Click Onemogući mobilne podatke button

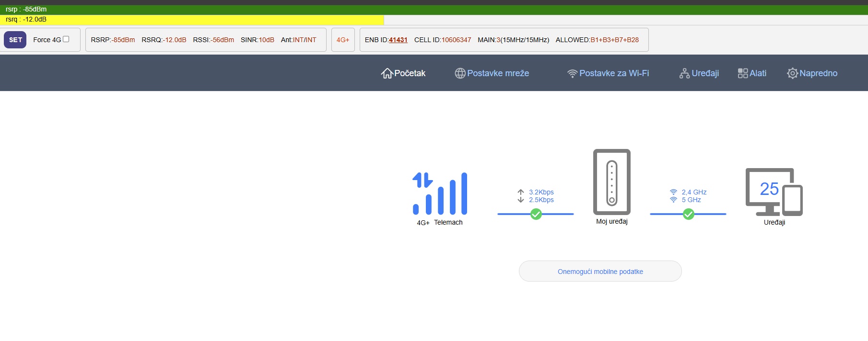pyautogui.click(x=600, y=272)
